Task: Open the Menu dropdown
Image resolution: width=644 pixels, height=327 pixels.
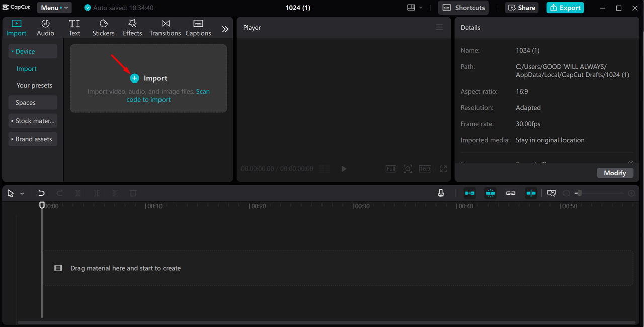Action: 54,8
